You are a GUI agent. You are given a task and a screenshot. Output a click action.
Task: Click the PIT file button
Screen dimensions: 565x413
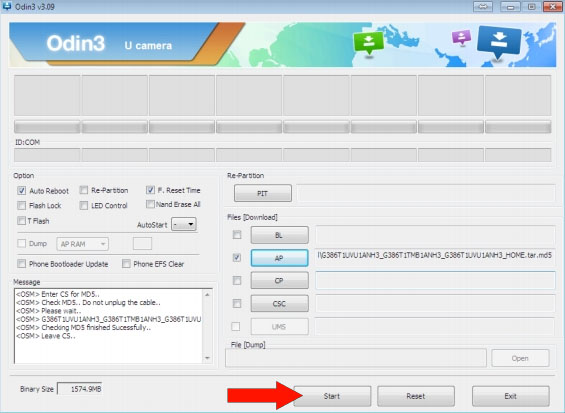[263, 194]
